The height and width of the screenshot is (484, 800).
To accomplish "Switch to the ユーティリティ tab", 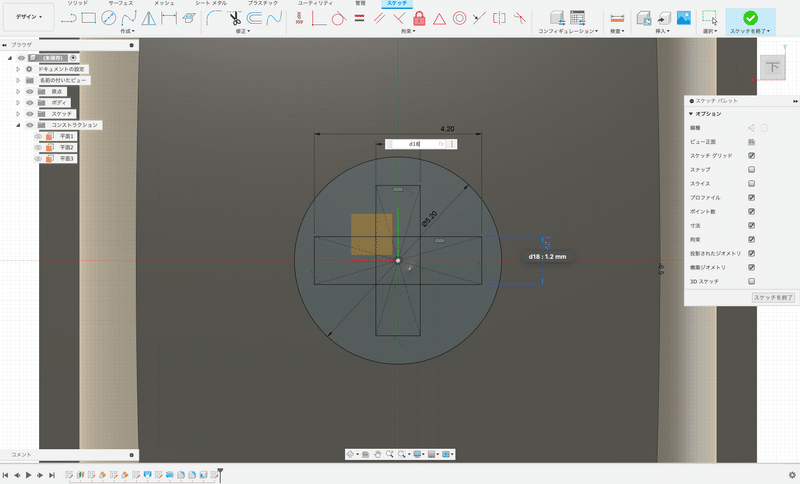I will pos(315,3).
